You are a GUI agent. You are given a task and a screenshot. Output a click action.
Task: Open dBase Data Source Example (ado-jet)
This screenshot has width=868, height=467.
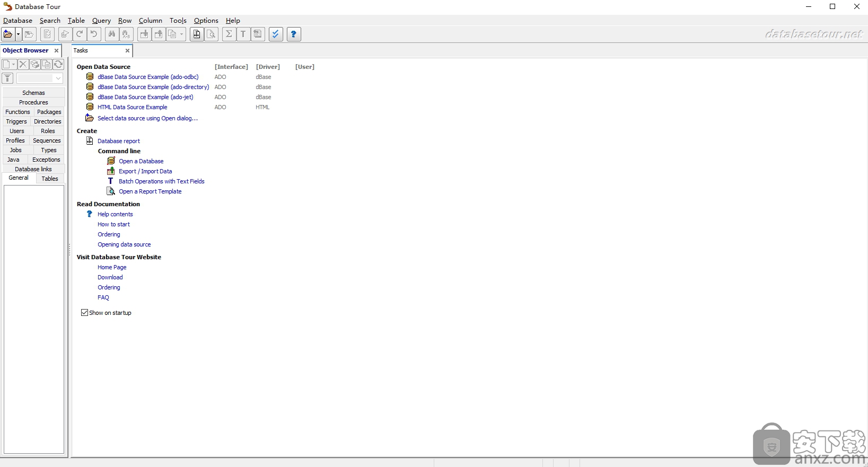[x=145, y=97]
